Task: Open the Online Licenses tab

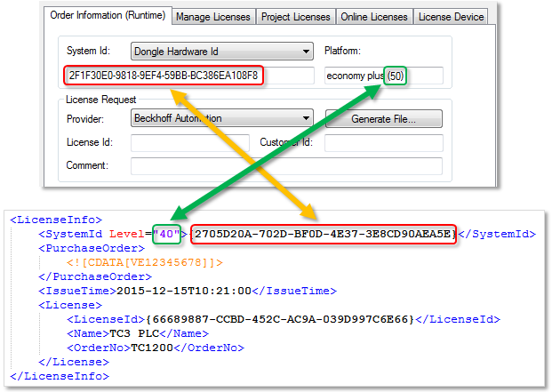Action: (374, 17)
